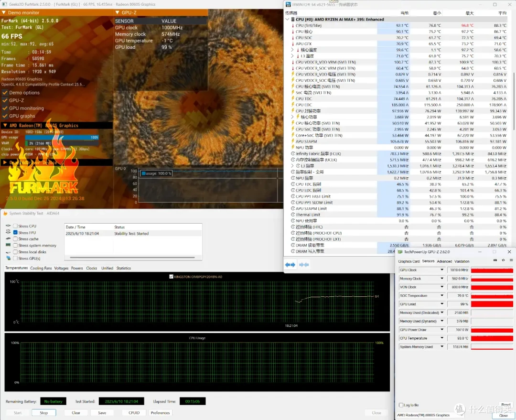The image size is (516, 420).
Task: Open GPU Clock sensor dropdown in GPU-Z
Action: pos(442,270)
